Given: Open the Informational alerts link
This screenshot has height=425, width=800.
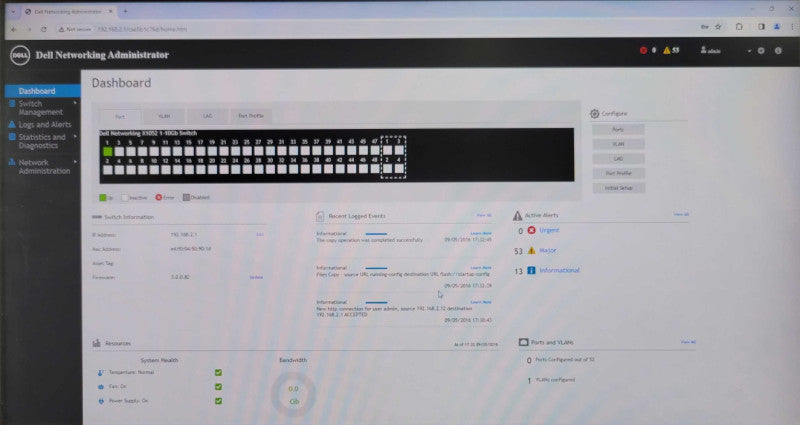Looking at the screenshot, I should [559, 270].
